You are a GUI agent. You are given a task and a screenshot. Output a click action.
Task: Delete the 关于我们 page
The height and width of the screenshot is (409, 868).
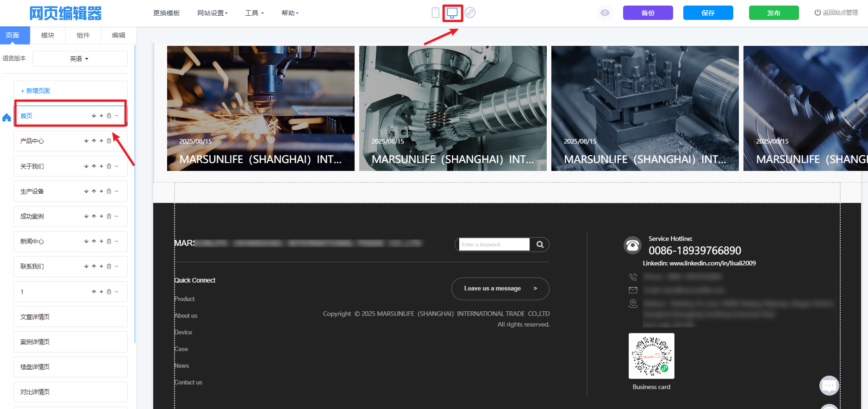[x=109, y=166]
